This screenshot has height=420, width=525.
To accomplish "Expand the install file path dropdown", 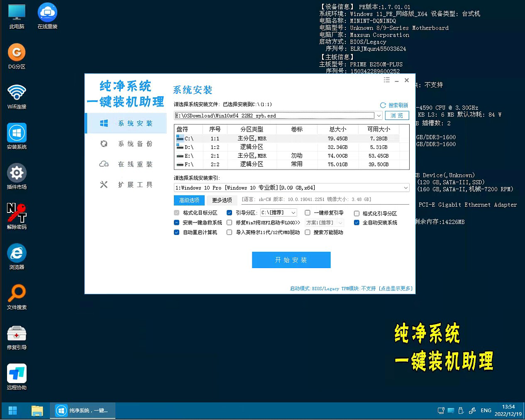I will tap(379, 115).
